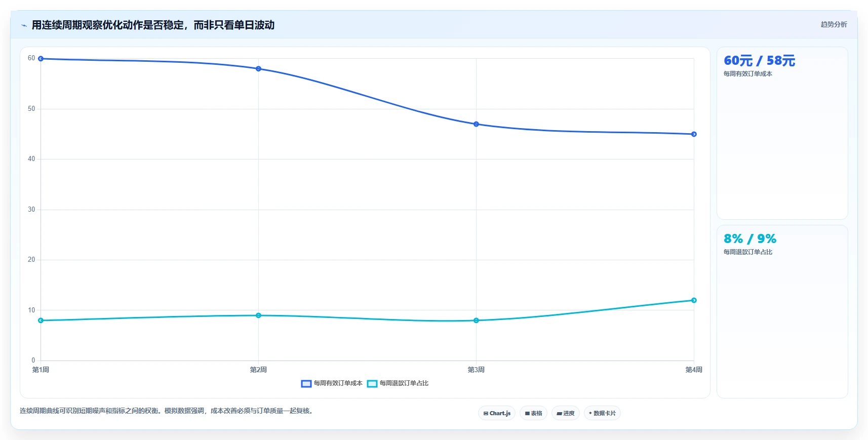
Task: Click the teal refund point at 第4周
Action: (694, 300)
